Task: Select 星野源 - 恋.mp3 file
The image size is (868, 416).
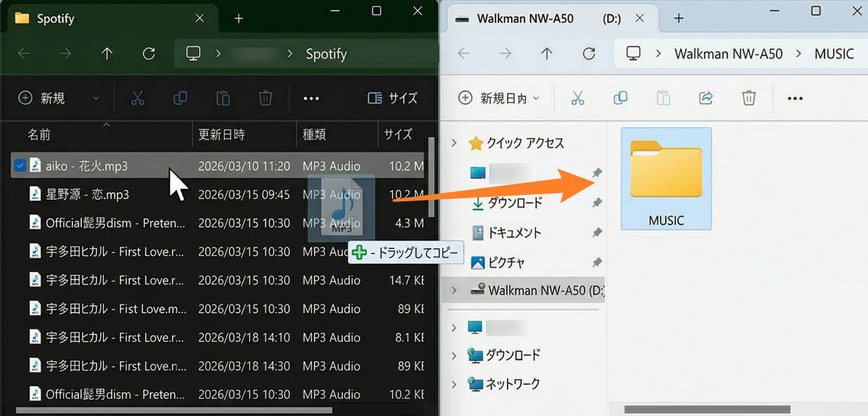Action: click(218, 194)
